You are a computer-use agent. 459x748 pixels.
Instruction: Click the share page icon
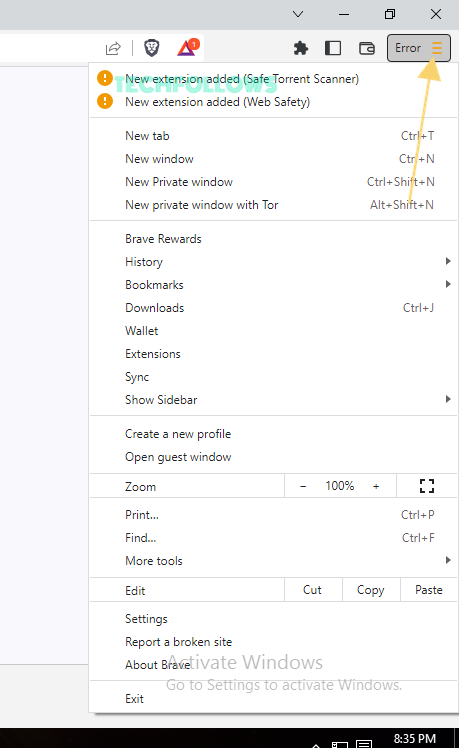(113, 48)
